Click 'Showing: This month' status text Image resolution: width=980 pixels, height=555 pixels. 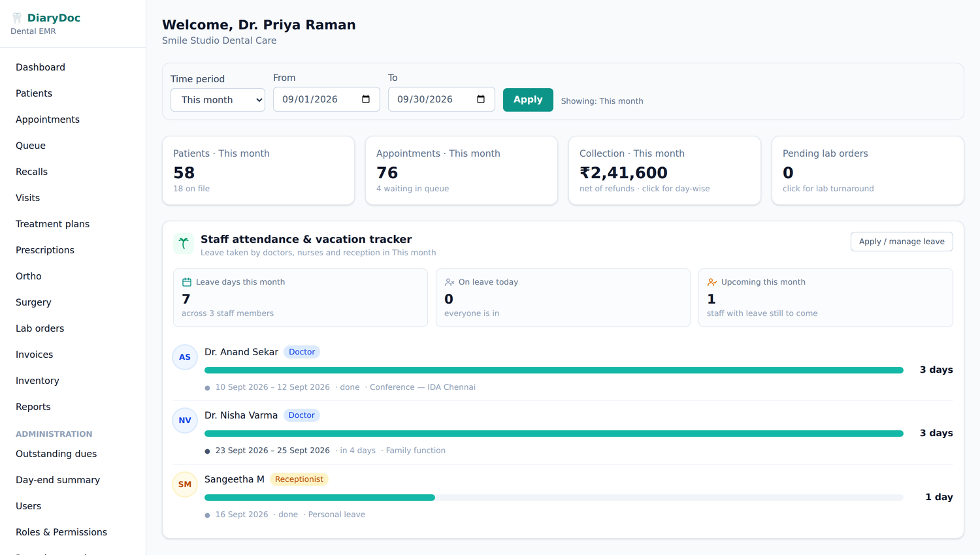(602, 101)
